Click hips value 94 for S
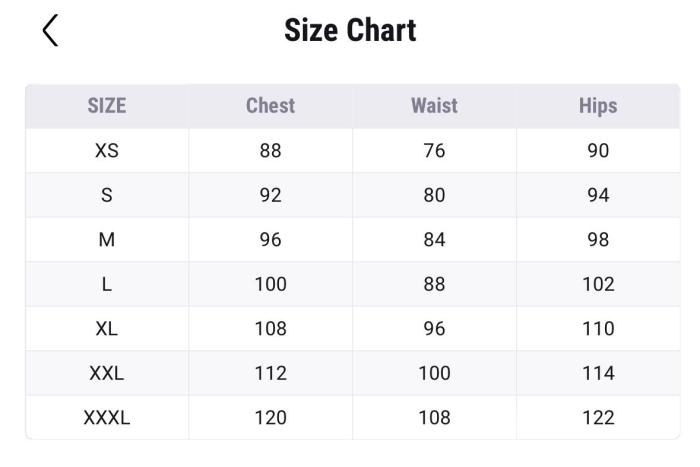This screenshot has height=467, width=700. click(x=598, y=195)
